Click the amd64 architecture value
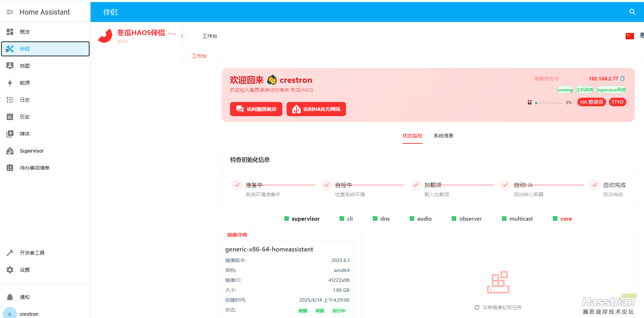 [342, 270]
